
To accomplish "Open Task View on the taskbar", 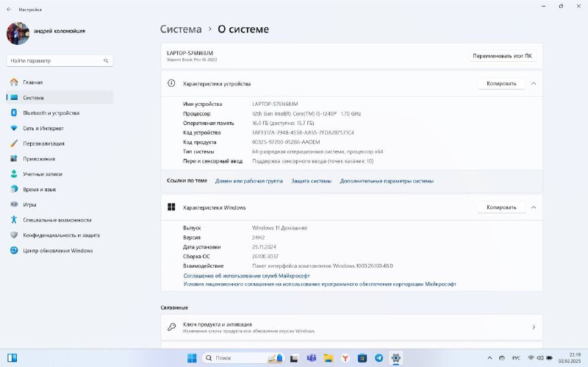I will tap(294, 358).
